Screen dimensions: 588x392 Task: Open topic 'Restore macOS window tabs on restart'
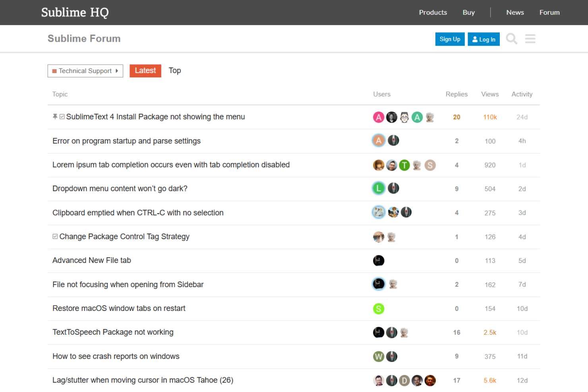coord(119,309)
